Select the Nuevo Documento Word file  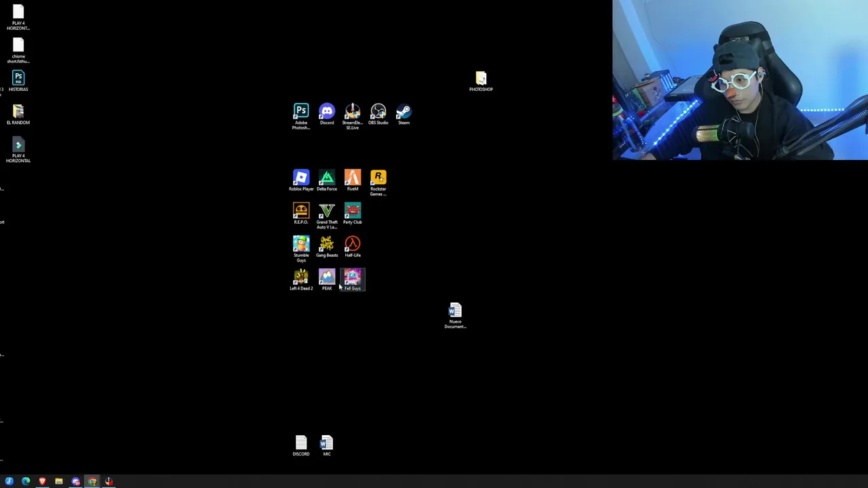[455, 316]
